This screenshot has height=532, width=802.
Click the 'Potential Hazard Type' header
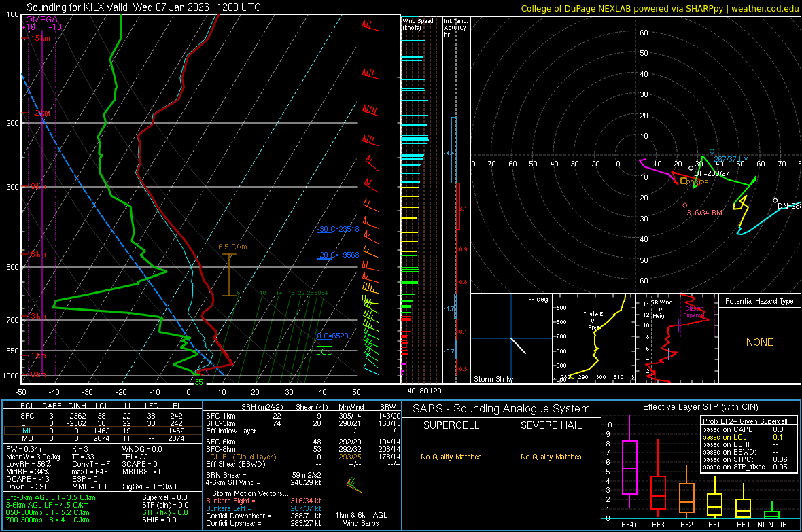coord(759,301)
